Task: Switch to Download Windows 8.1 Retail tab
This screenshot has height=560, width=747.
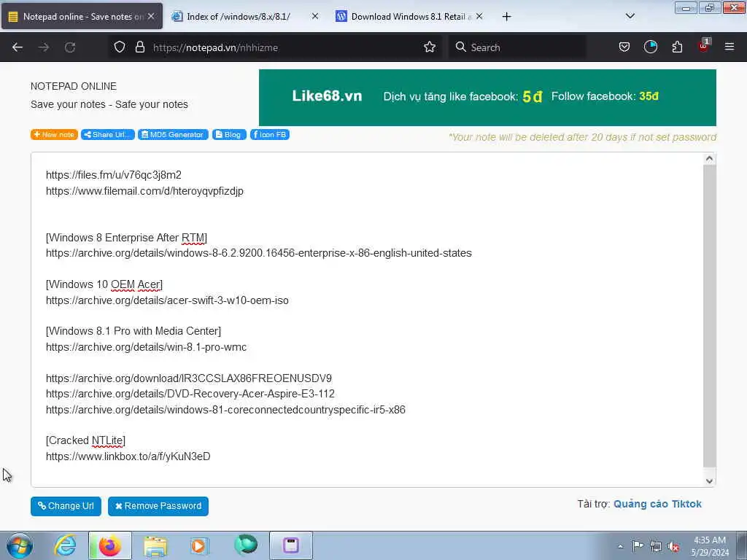Action: coord(410,16)
